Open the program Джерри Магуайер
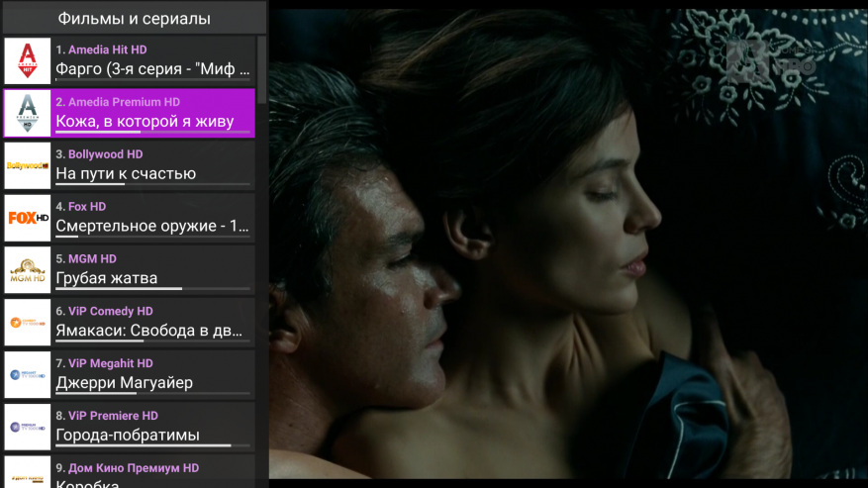 [x=125, y=383]
